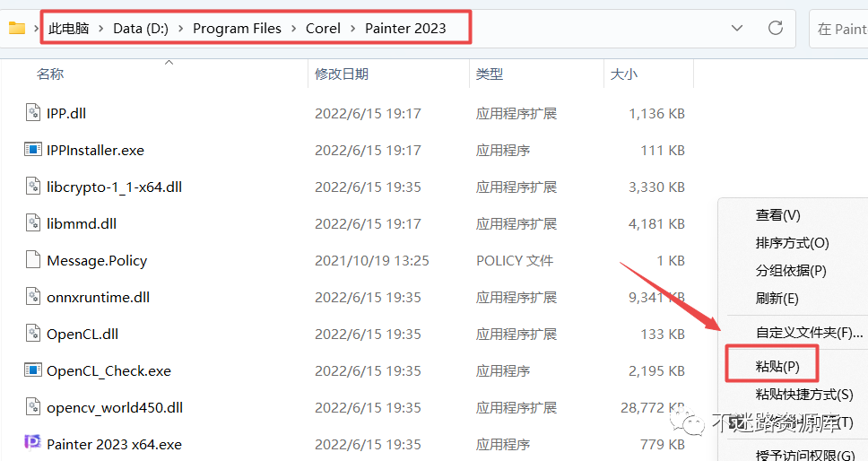Screen dimensions: 868x461
Task: Click the OpenCL.dll file icon
Action: point(33,334)
